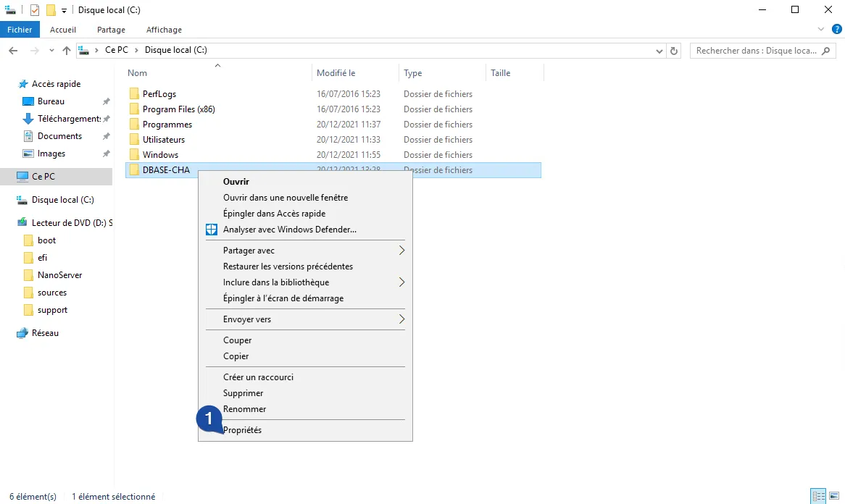845x504 pixels.
Task: Click the Windows Defender shield icon
Action: click(211, 230)
